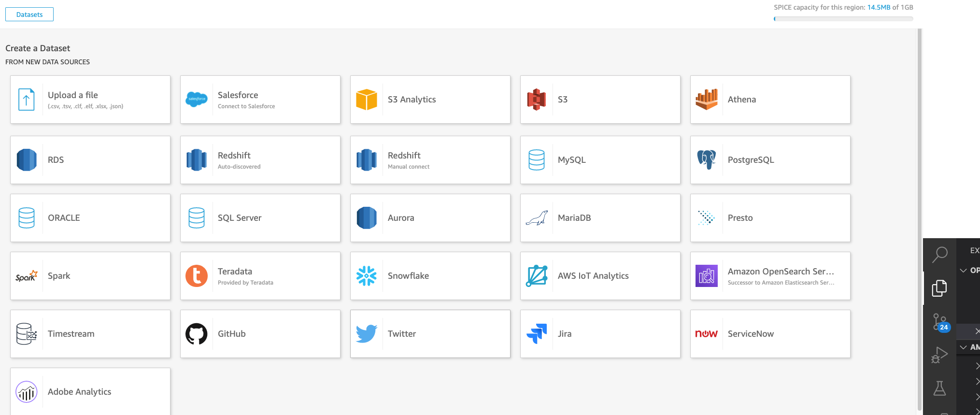980x415 pixels.
Task: Click the 'SQL Server' label
Action: coord(240,218)
